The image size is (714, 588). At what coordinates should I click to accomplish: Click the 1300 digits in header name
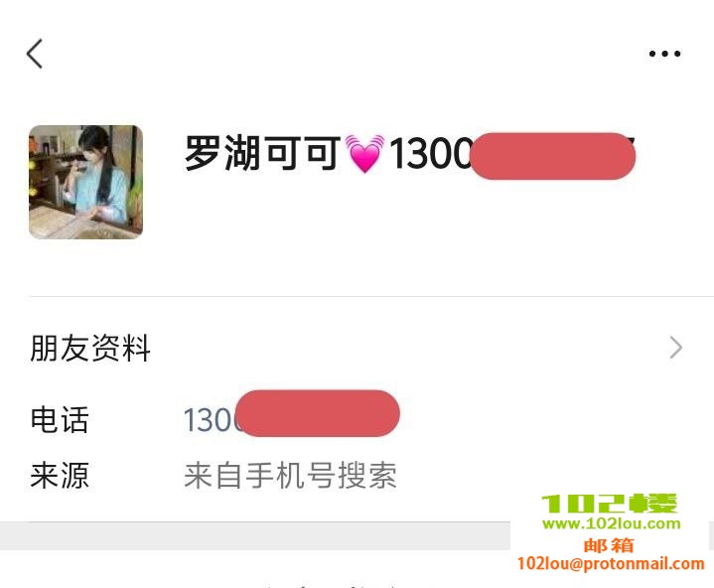pyautogui.click(x=429, y=154)
